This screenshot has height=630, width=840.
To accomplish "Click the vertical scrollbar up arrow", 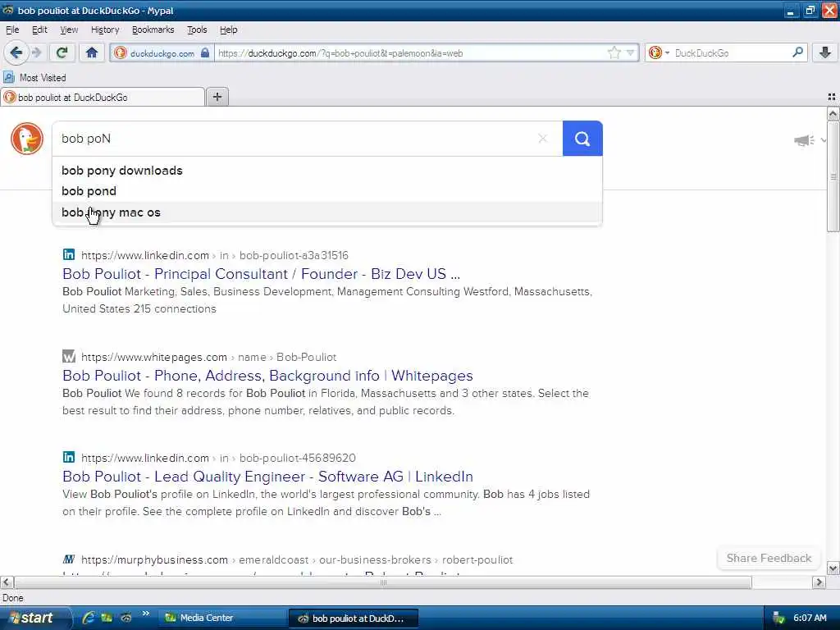I will point(833,113).
